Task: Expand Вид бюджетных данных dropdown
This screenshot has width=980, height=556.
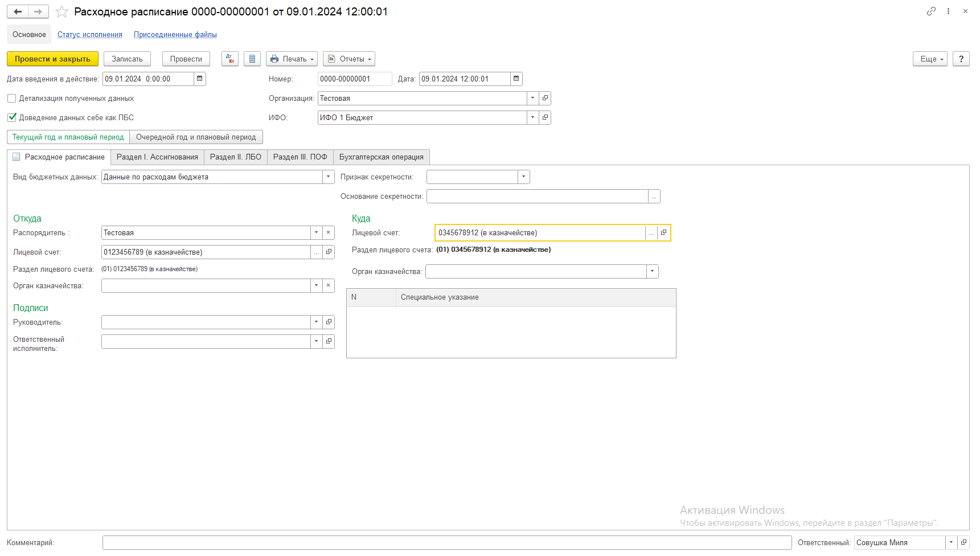Action: 329,177
